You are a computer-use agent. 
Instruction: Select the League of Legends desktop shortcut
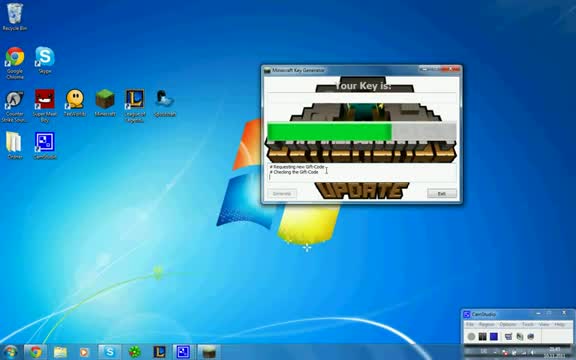coord(135,106)
